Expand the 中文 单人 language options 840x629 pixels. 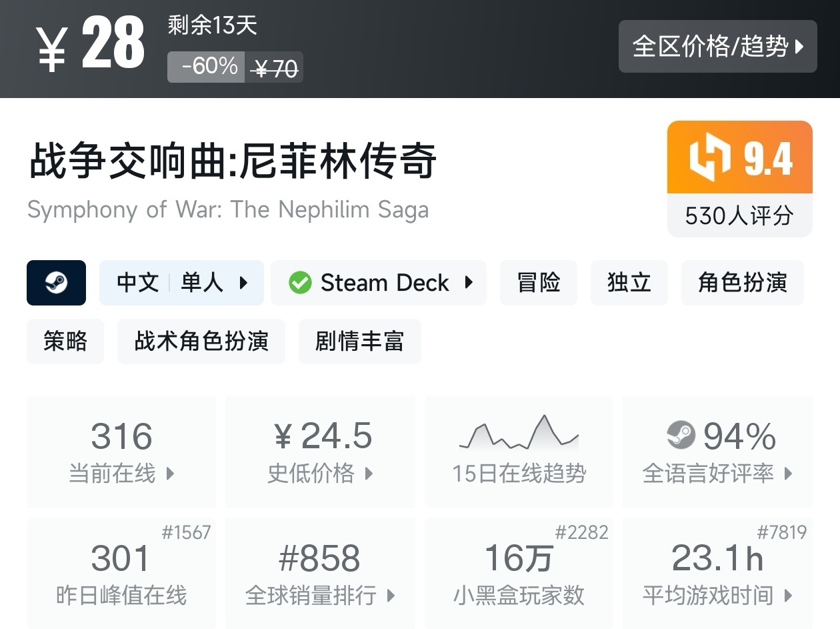click(181, 283)
